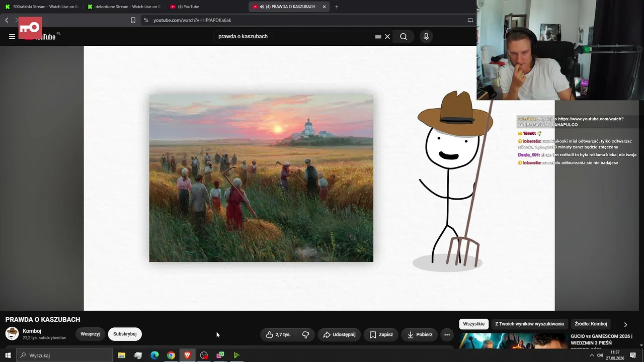Open OBS Studio from the taskbar
The width and height of the screenshot is (644, 362).
pos(204,355)
